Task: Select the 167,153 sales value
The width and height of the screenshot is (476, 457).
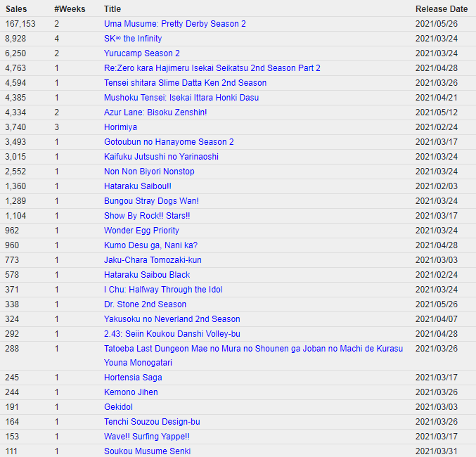Action: pyautogui.click(x=20, y=24)
